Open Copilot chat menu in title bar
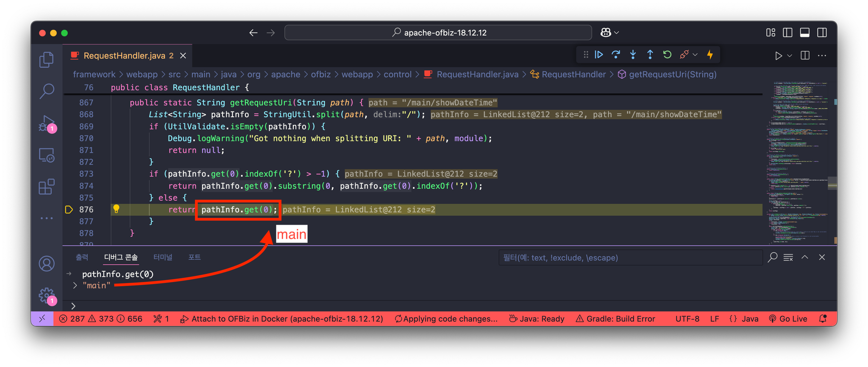Screen dimensions: 868x367 (609, 33)
